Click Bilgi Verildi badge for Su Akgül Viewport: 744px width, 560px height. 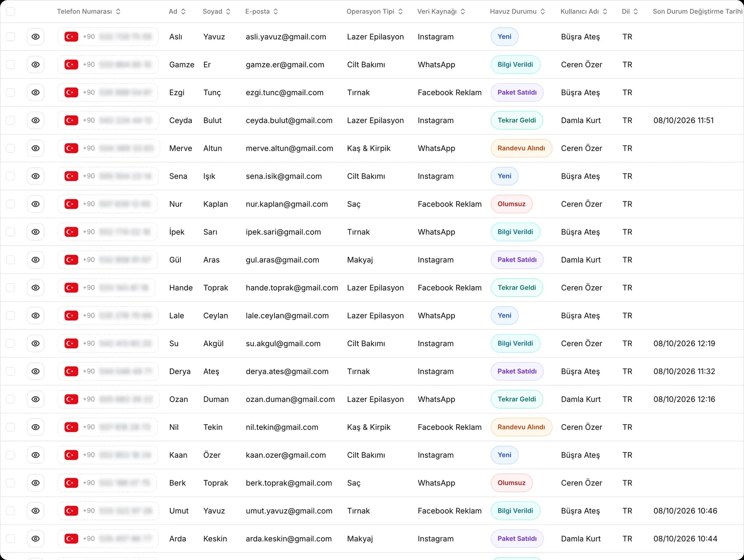(x=515, y=344)
